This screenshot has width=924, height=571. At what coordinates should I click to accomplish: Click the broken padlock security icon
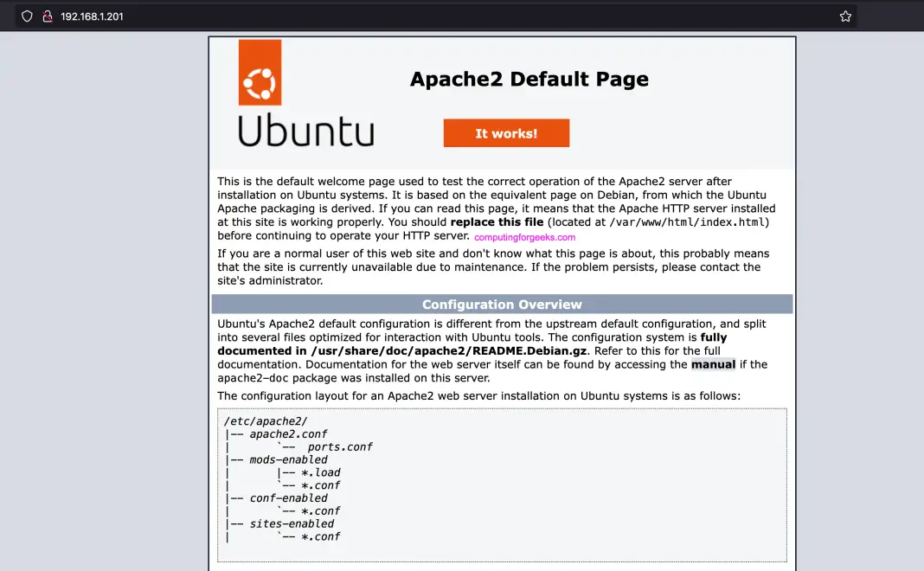click(x=48, y=16)
